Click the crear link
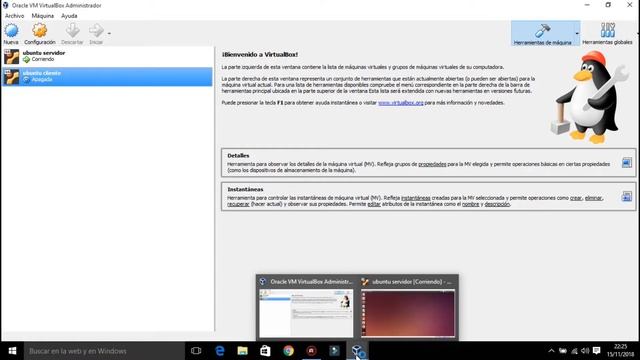The height and width of the screenshot is (360, 640). tap(576, 198)
